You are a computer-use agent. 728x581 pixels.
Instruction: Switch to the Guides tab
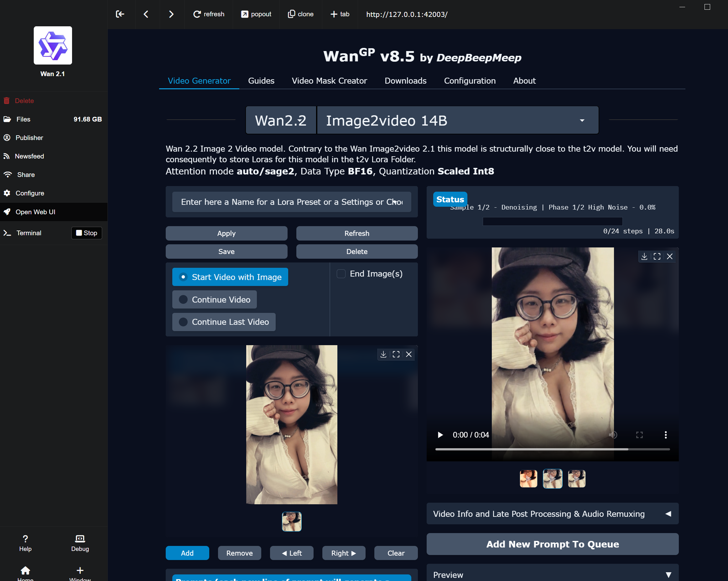(x=261, y=81)
